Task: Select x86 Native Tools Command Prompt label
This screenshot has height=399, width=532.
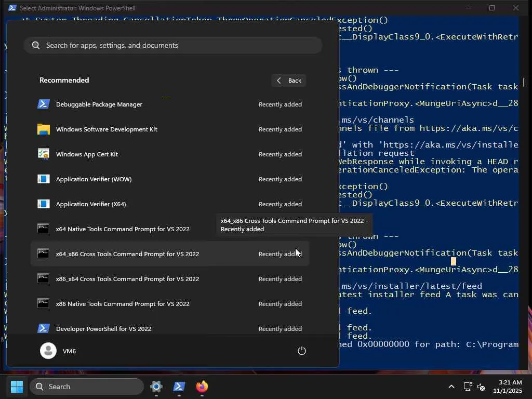Action: (123, 303)
